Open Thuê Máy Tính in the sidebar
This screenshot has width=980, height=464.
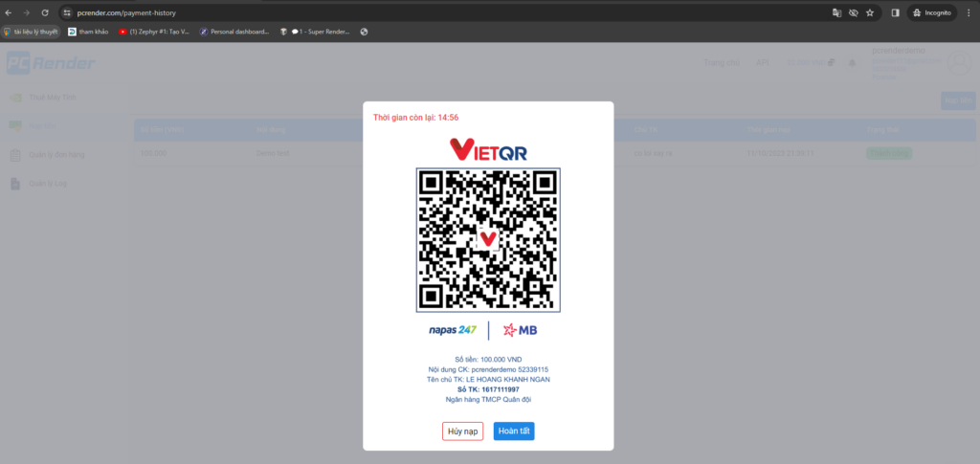tap(53, 98)
